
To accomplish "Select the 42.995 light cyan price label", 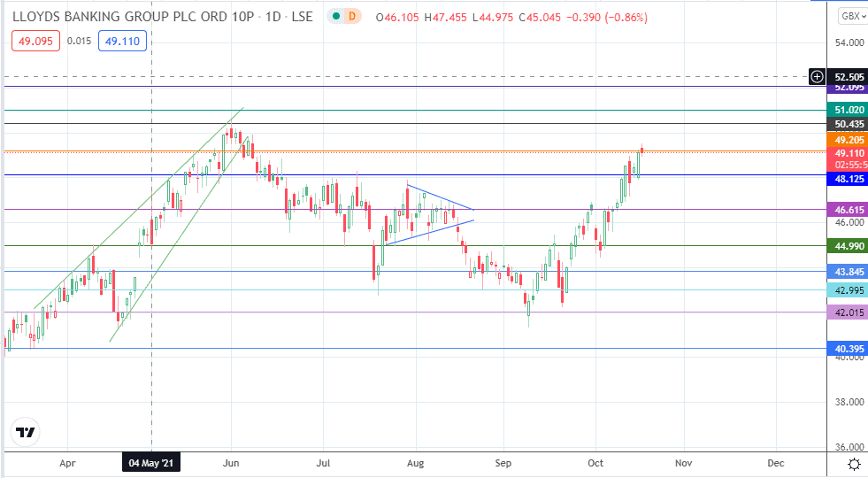I will click(848, 290).
